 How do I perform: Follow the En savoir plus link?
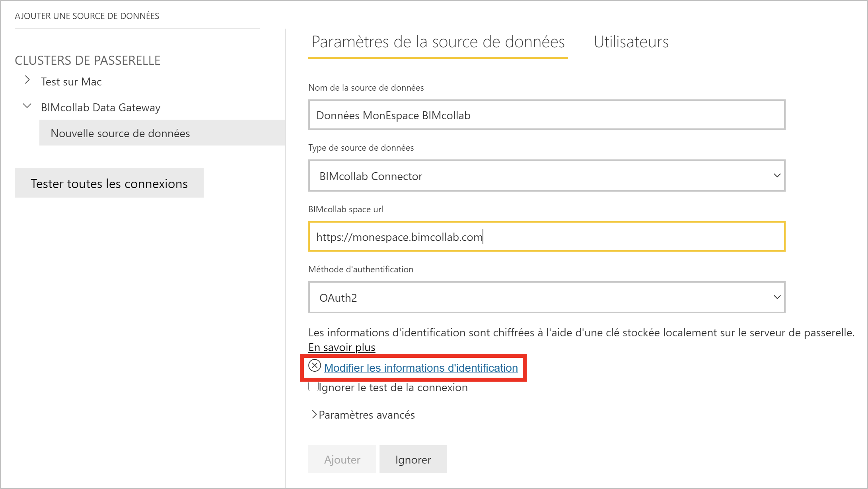tap(342, 347)
